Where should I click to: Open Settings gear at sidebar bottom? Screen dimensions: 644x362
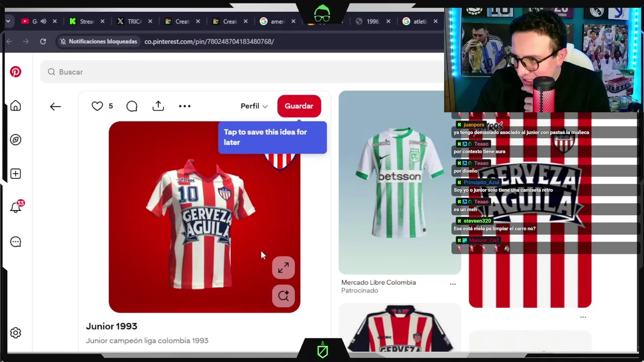[16, 333]
